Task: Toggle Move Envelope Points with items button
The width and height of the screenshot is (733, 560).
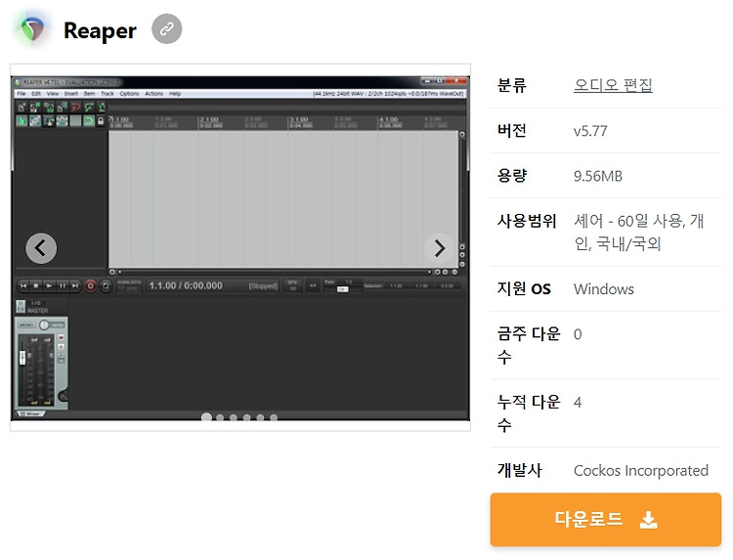Action: (x=63, y=120)
